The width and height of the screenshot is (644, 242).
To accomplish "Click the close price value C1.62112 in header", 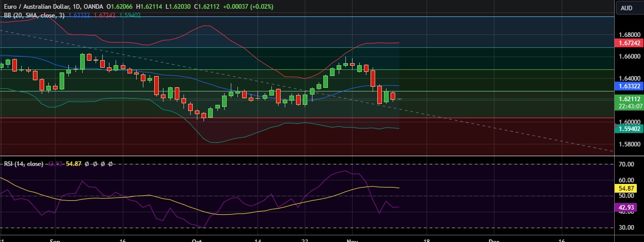I will pos(208,7).
